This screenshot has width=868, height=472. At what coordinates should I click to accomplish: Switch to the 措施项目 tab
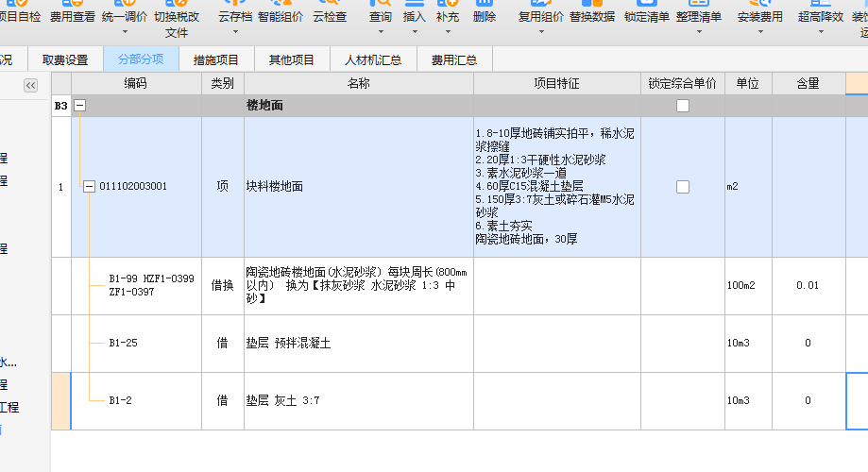coord(216,59)
